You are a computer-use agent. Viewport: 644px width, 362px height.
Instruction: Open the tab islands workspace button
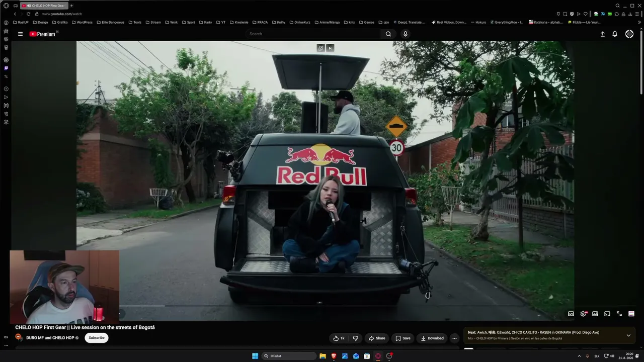point(16,6)
